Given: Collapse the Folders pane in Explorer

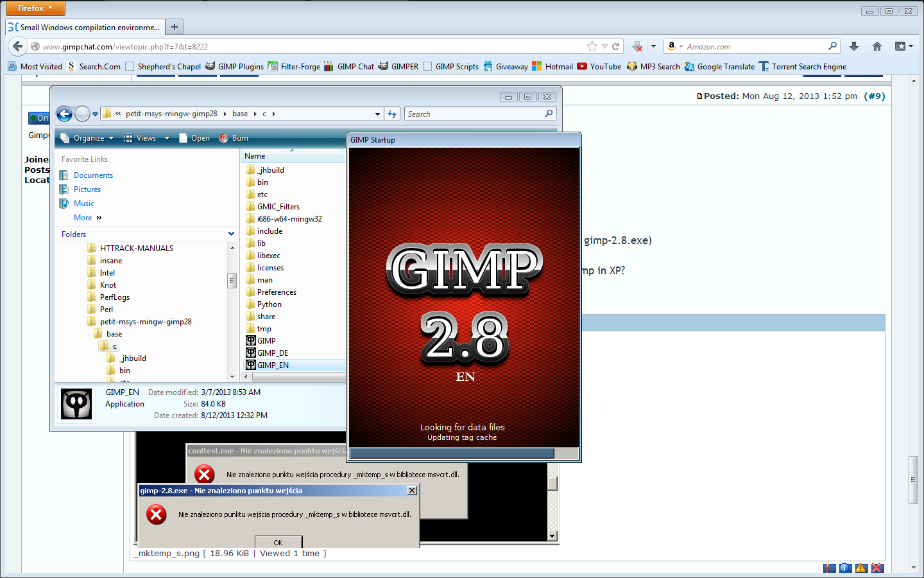Looking at the screenshot, I should [x=232, y=234].
